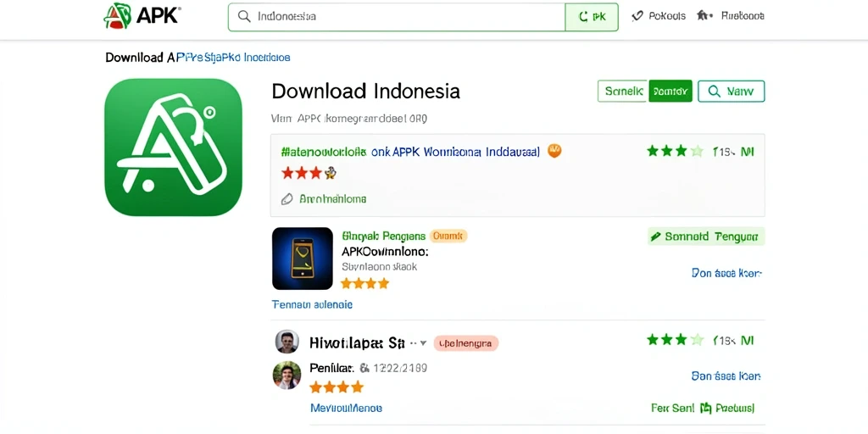Viewport: 868px width, 434px height.
Task: Click the green search button beside search field
Action: click(591, 17)
